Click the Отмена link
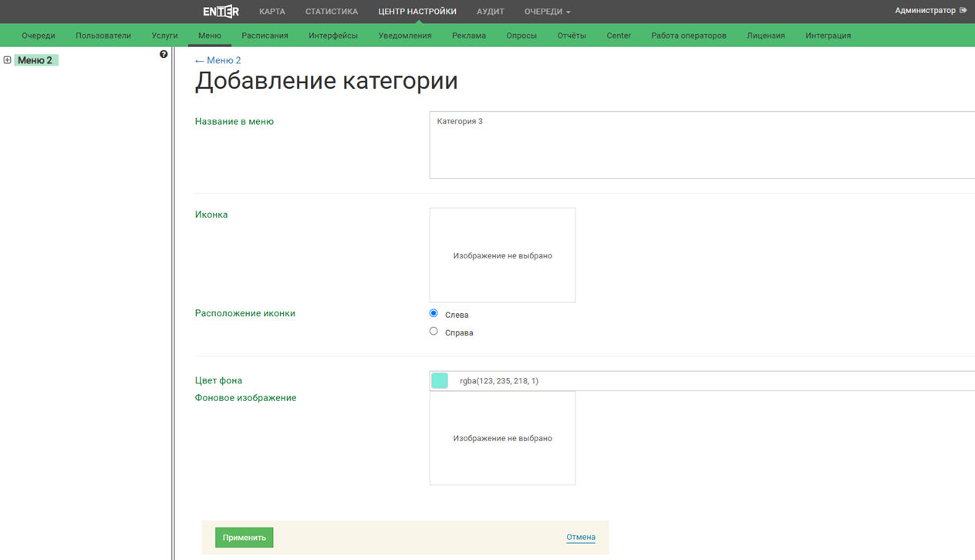The height and width of the screenshot is (560, 975). tap(580, 537)
